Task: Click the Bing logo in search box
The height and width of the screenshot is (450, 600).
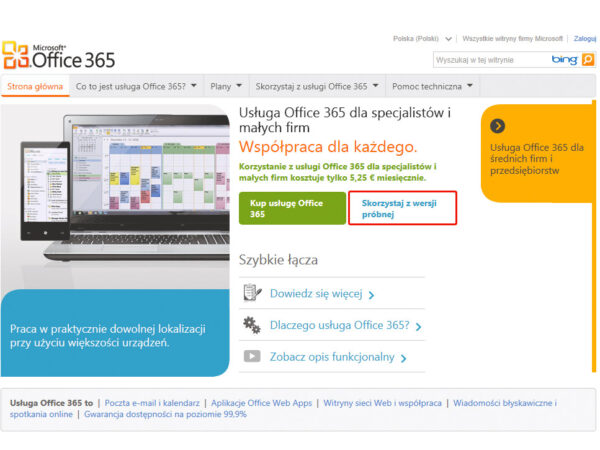Action: click(x=564, y=60)
